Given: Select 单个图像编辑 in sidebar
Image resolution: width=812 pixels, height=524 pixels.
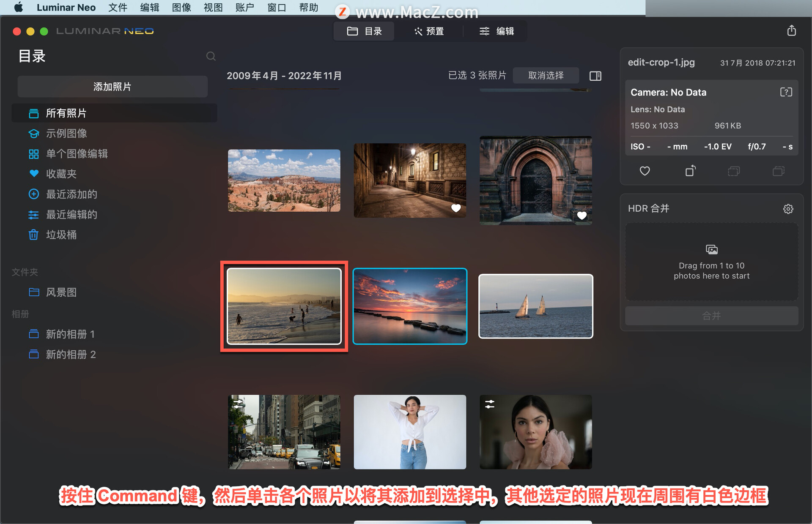Looking at the screenshot, I should pos(114,154).
